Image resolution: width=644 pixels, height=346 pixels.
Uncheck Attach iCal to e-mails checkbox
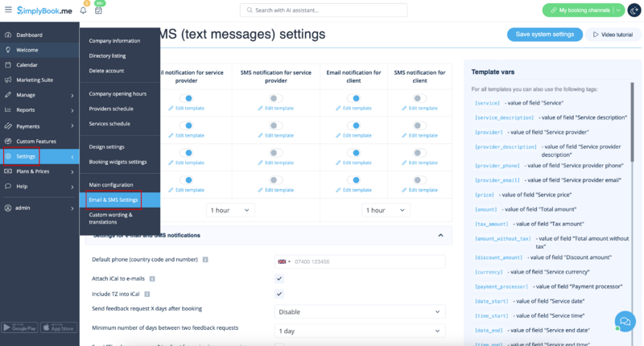(279, 278)
